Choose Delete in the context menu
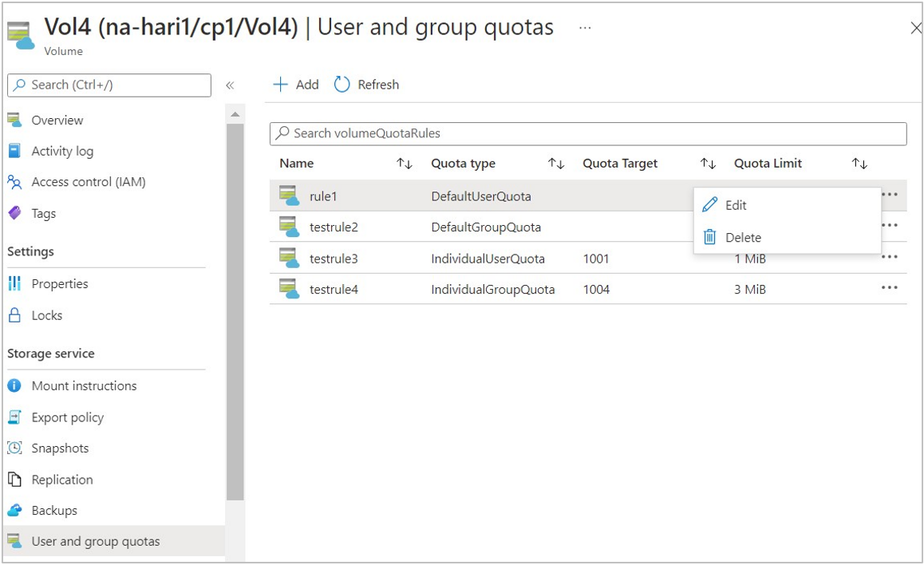The width and height of the screenshot is (924, 565). (788, 237)
